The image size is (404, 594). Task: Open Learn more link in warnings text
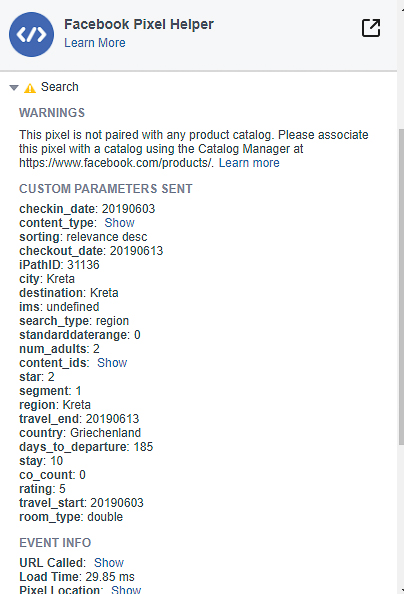pyautogui.click(x=249, y=163)
